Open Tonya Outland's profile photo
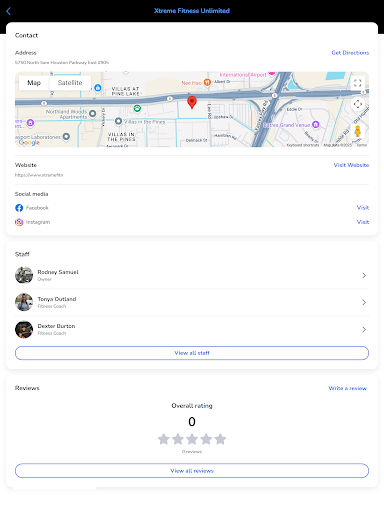 pos(24,302)
